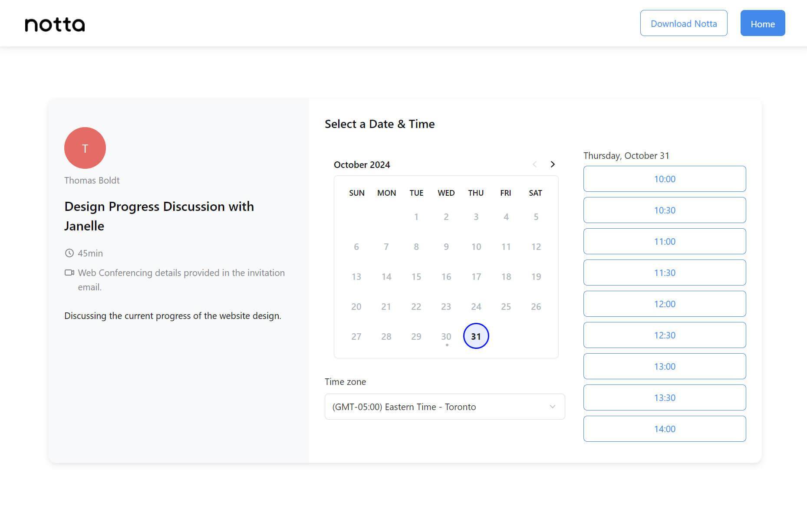Click the previous month arrow
The image size is (807, 532).
tap(534, 164)
